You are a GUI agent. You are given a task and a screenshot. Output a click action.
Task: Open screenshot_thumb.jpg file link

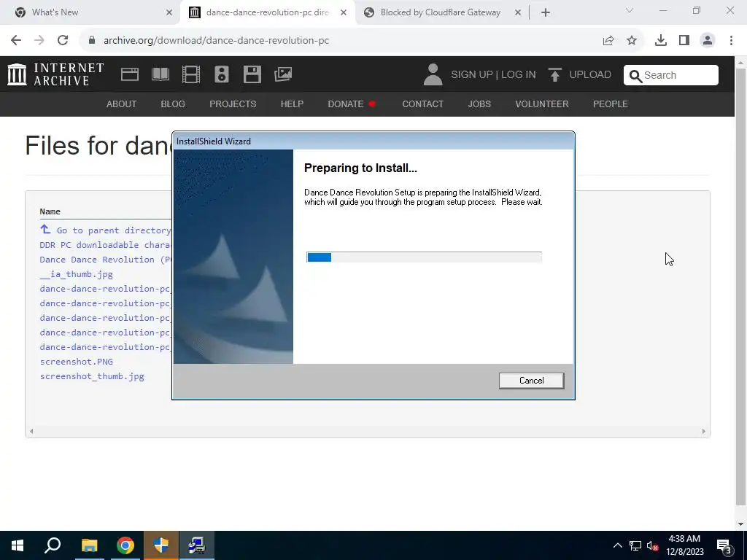tap(92, 376)
